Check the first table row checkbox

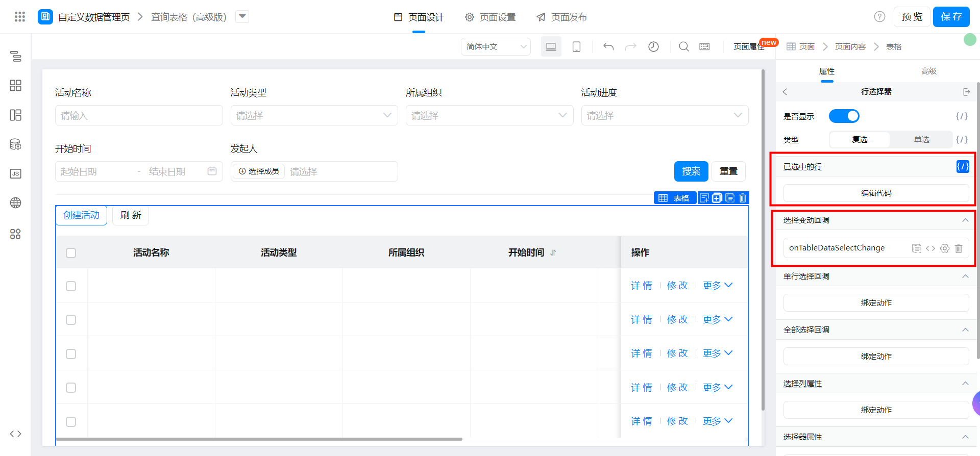(71, 286)
